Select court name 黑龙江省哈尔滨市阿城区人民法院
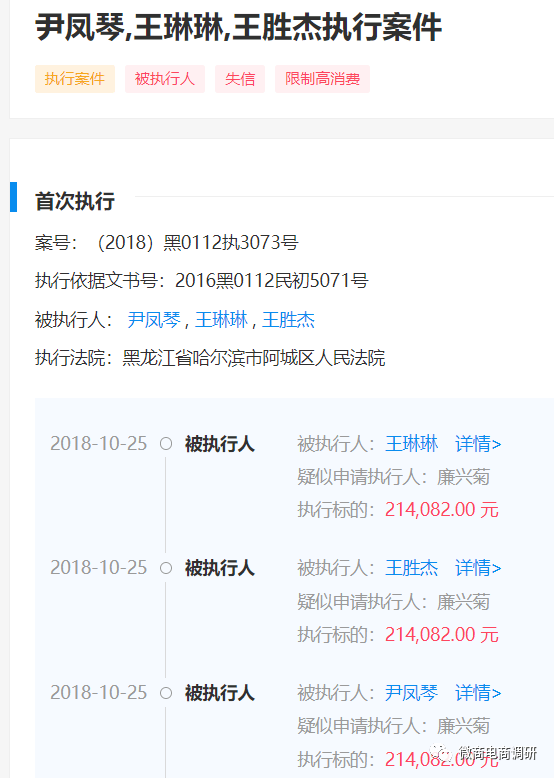The width and height of the screenshot is (554, 778). [254, 358]
